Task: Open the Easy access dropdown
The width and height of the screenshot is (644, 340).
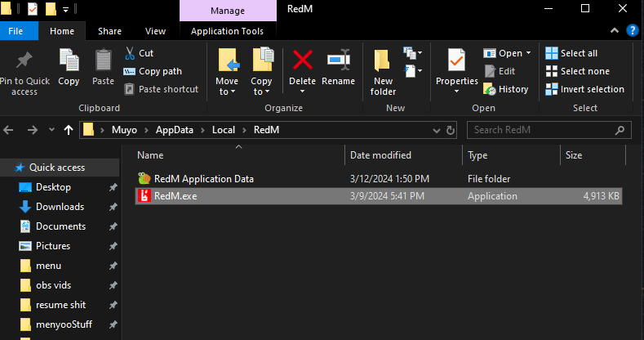Action: [413, 71]
